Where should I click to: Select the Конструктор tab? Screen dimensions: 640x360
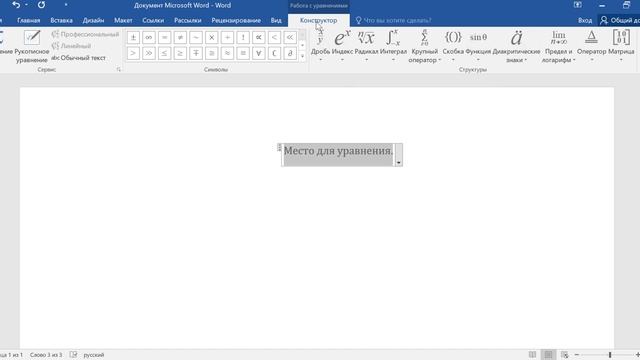tap(319, 20)
